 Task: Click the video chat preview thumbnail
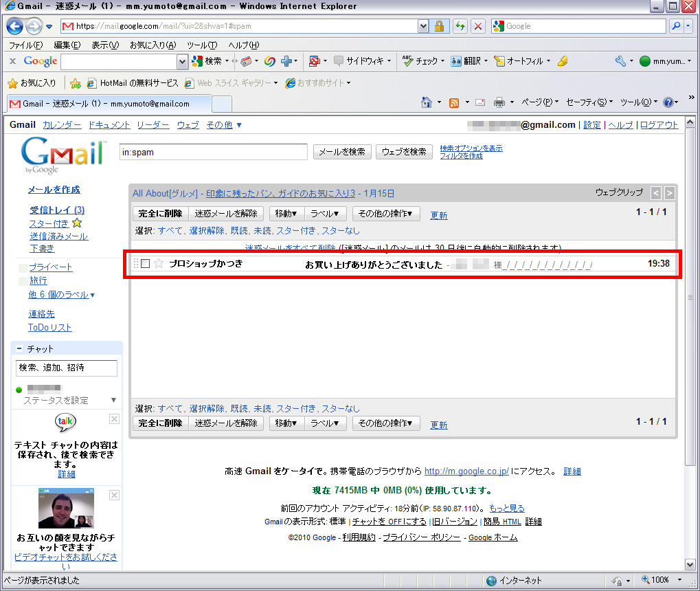click(x=66, y=508)
